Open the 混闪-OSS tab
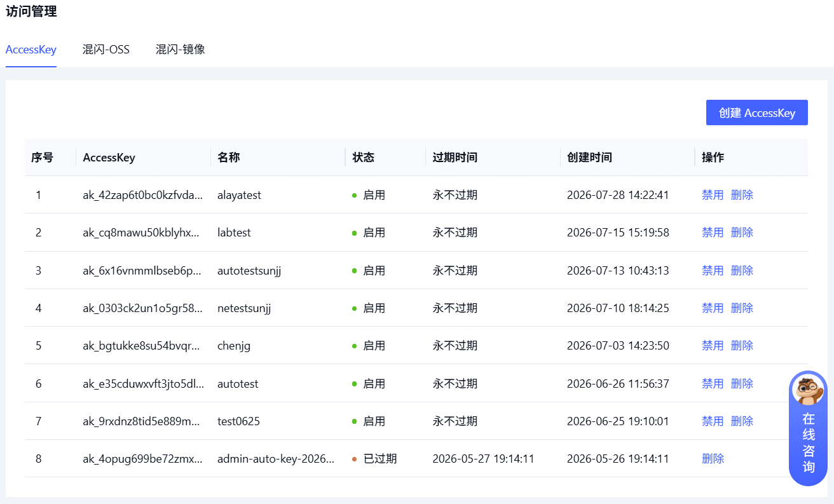The image size is (834, 504). pyautogui.click(x=106, y=50)
